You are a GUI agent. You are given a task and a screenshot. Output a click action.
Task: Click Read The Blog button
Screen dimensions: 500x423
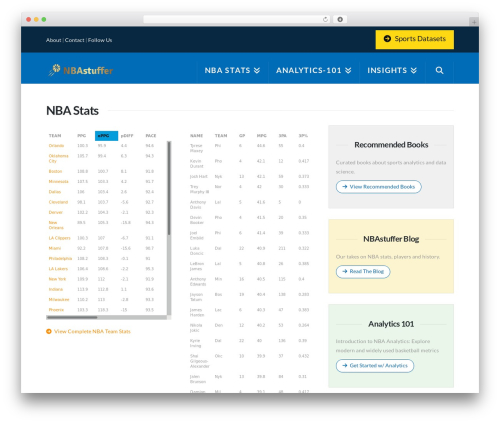(x=363, y=271)
